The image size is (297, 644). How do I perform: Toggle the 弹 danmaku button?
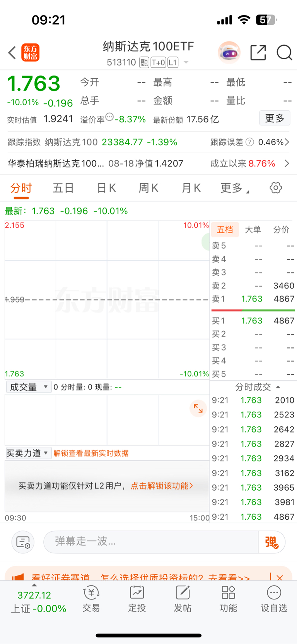272,542
